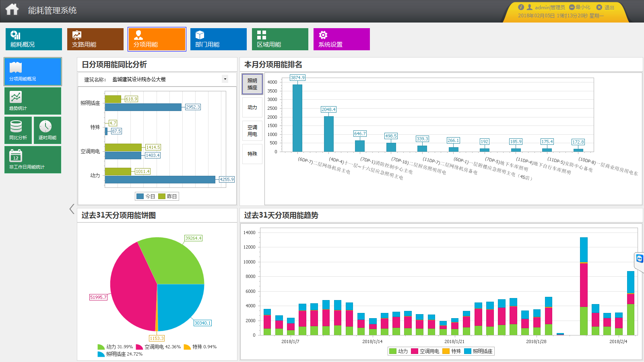Screen dimensions: 644x362
Task: Open 系统设置 settings gear tile
Action: pyautogui.click(x=342, y=39)
